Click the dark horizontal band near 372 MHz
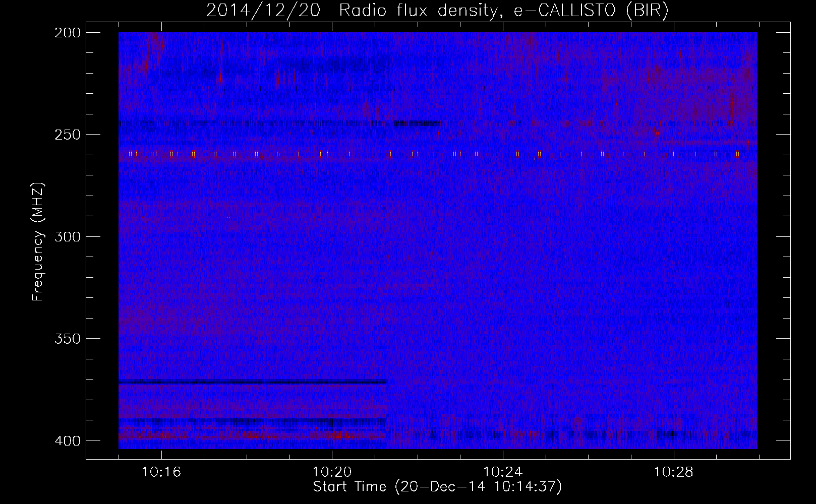816x504 pixels. tap(253, 382)
